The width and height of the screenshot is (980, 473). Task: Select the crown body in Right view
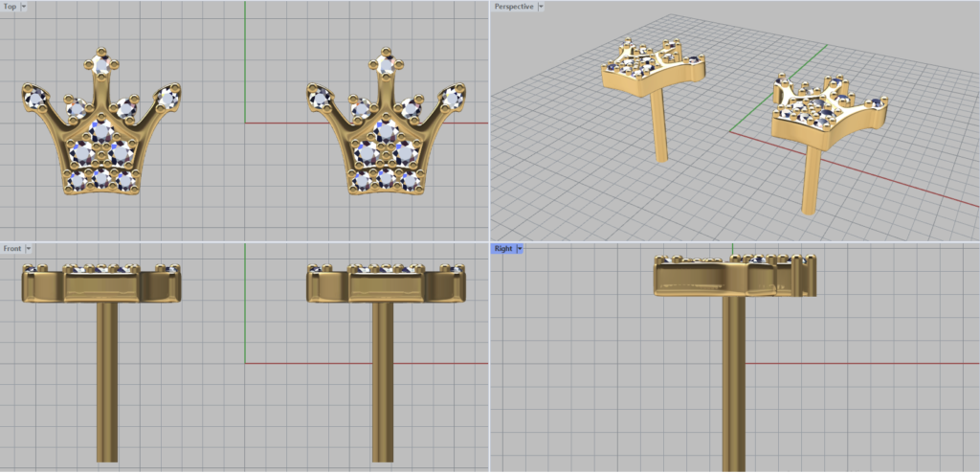point(735,276)
